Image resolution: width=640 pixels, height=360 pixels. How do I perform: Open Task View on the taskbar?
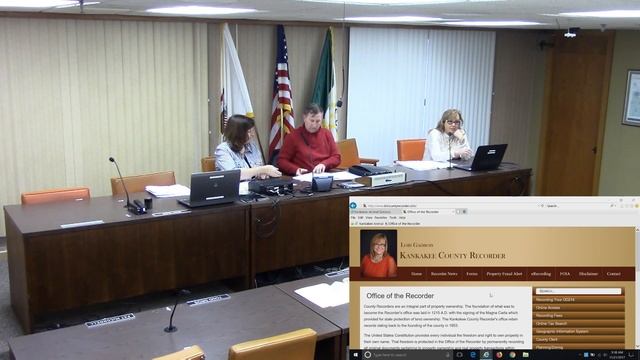click(x=459, y=355)
